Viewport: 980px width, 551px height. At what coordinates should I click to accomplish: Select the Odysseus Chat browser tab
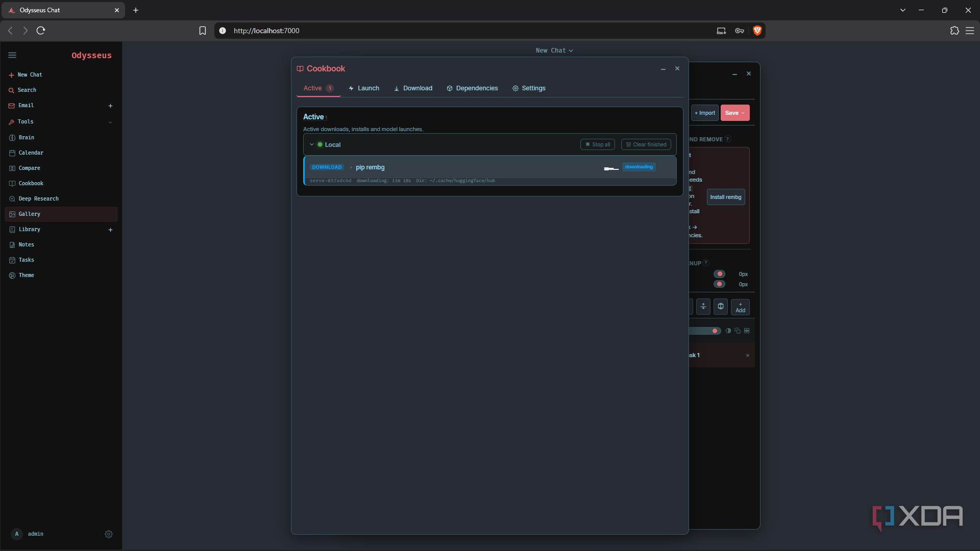click(x=63, y=10)
